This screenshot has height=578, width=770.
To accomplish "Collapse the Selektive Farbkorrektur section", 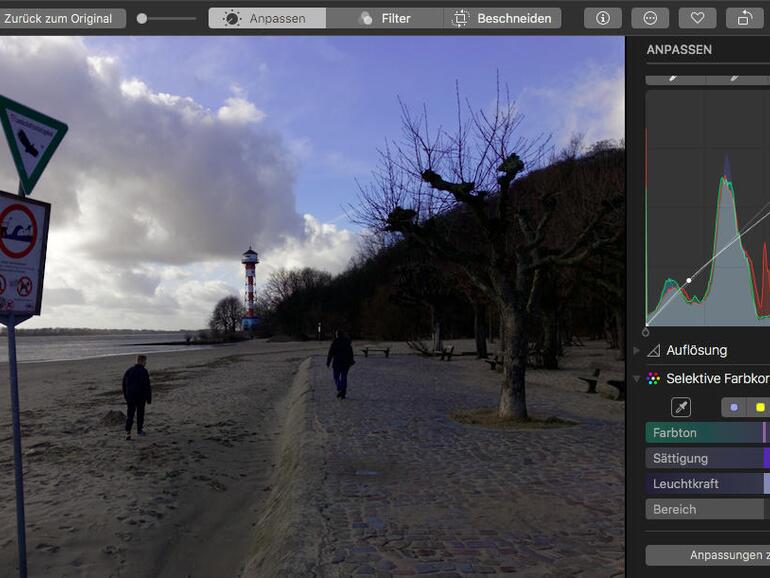I will point(637,379).
